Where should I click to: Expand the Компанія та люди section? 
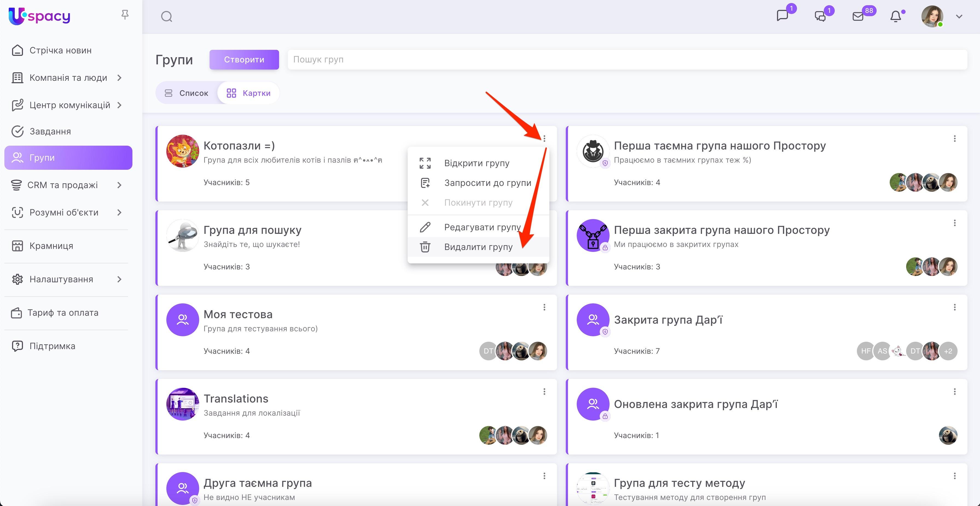pyautogui.click(x=68, y=77)
